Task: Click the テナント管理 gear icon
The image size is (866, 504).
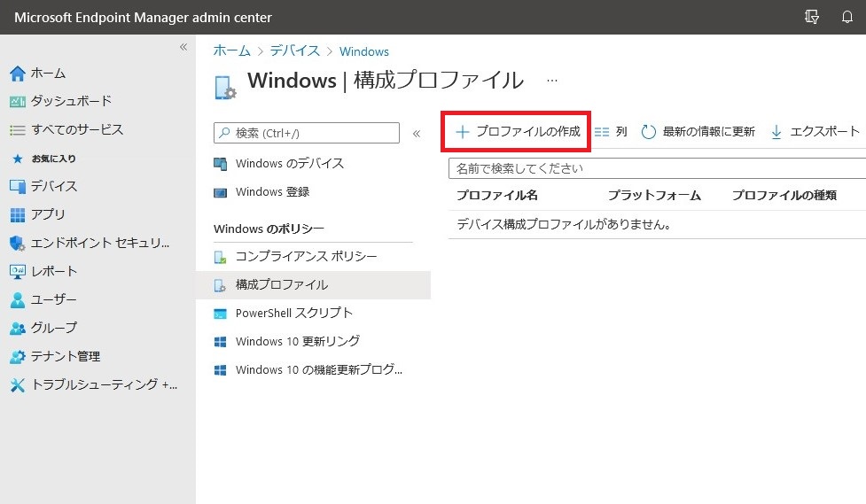Action: 18,357
